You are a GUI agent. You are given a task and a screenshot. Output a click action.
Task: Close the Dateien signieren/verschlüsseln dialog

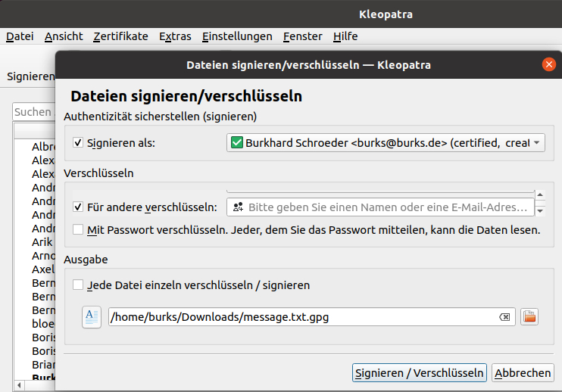548,64
